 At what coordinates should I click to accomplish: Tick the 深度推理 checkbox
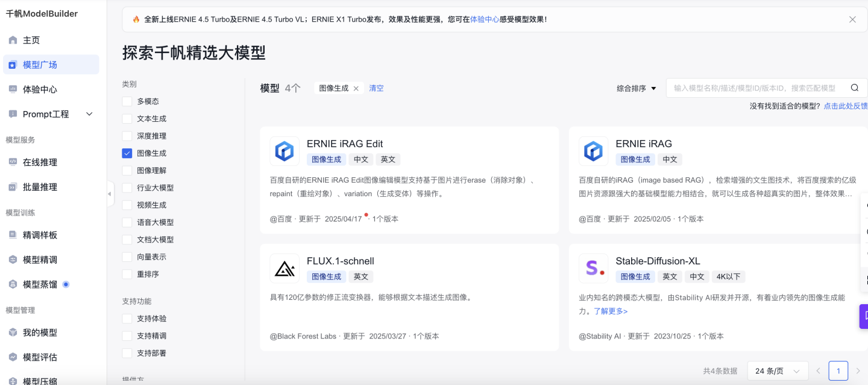click(x=127, y=136)
